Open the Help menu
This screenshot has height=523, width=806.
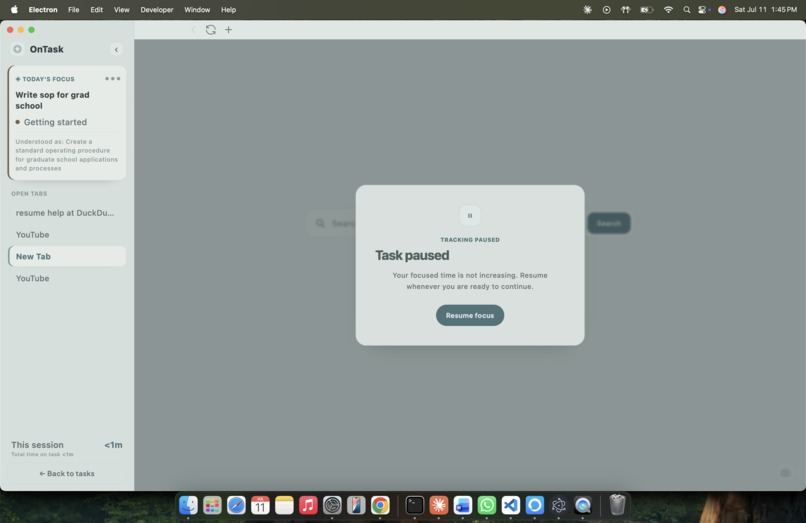click(228, 10)
